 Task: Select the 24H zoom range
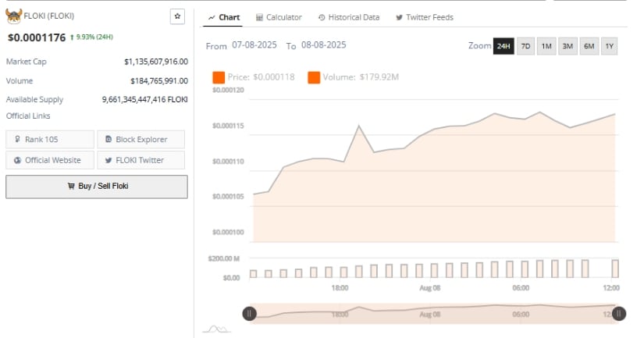503,46
